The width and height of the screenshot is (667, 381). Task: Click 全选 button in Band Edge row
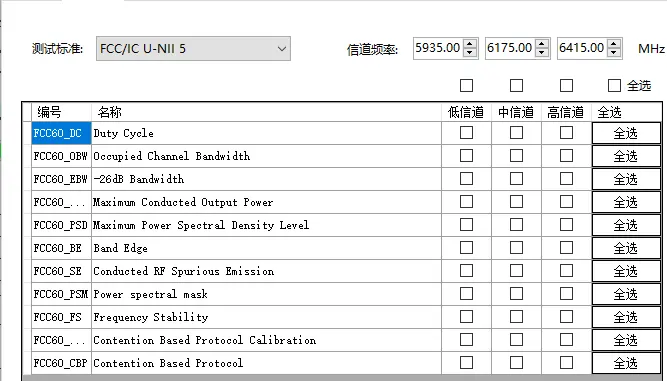click(626, 248)
